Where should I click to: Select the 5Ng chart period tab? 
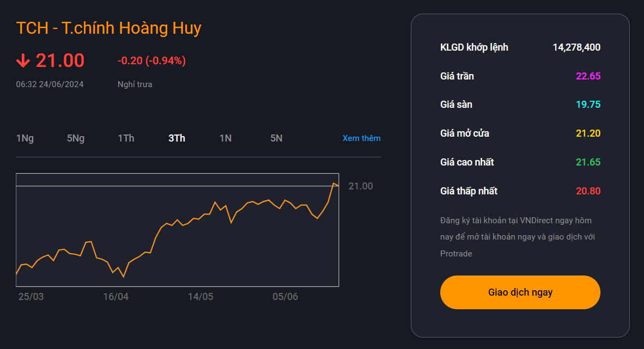tap(75, 138)
